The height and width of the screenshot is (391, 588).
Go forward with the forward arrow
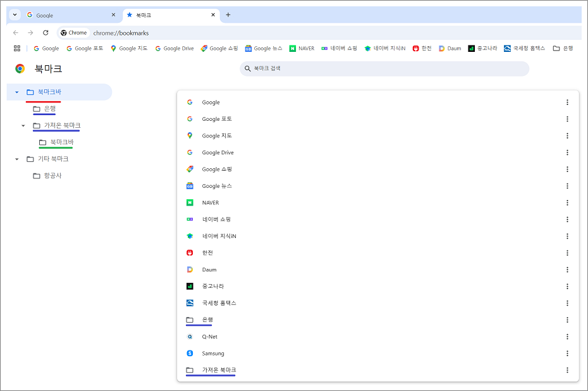tap(30, 33)
